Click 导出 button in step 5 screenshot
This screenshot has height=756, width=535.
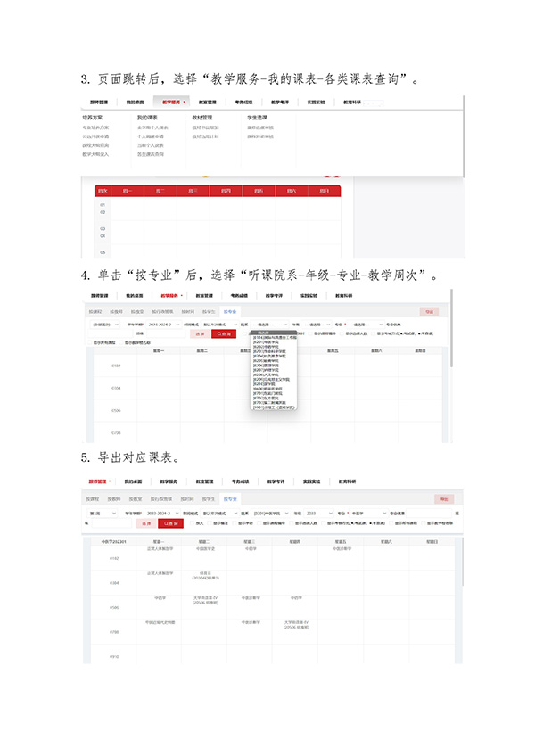444,499
